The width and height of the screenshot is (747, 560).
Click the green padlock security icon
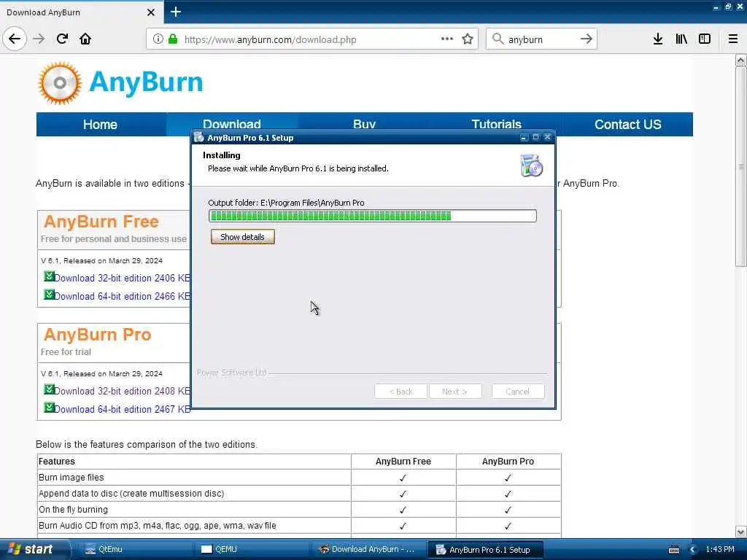[x=173, y=39]
